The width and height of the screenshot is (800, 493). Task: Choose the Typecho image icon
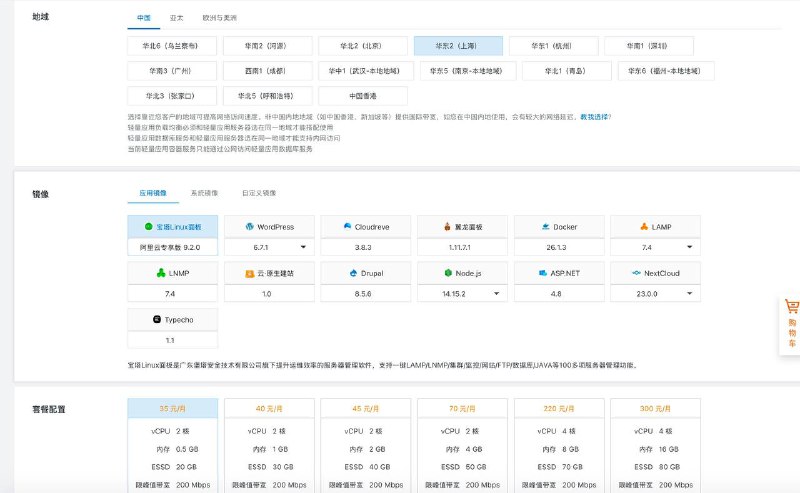(x=157, y=319)
